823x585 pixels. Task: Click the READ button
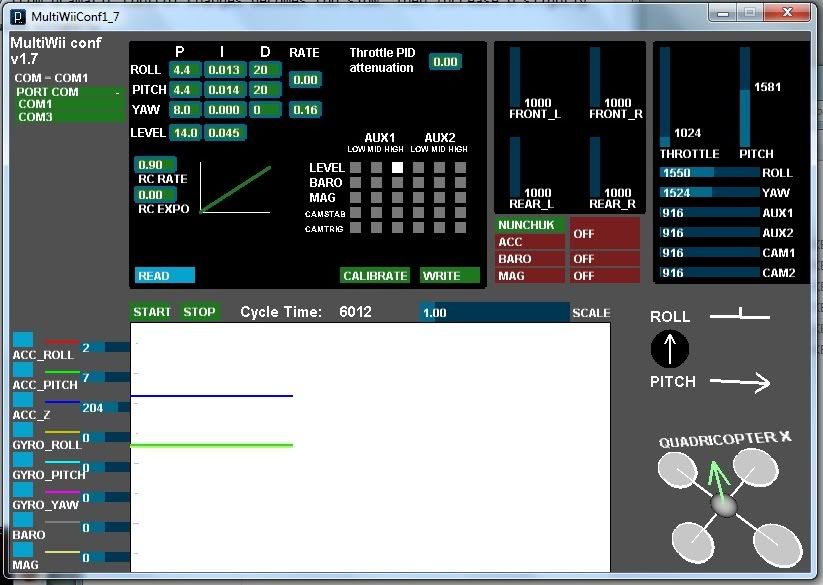click(x=164, y=275)
